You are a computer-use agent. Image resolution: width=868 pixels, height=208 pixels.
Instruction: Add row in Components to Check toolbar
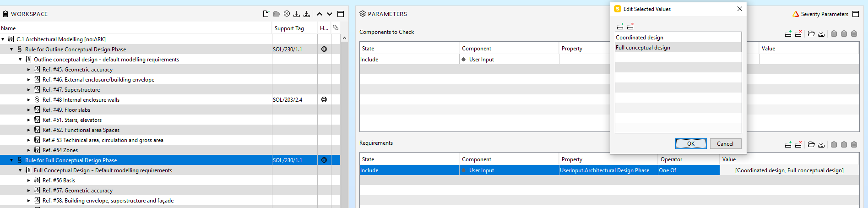[x=788, y=33]
